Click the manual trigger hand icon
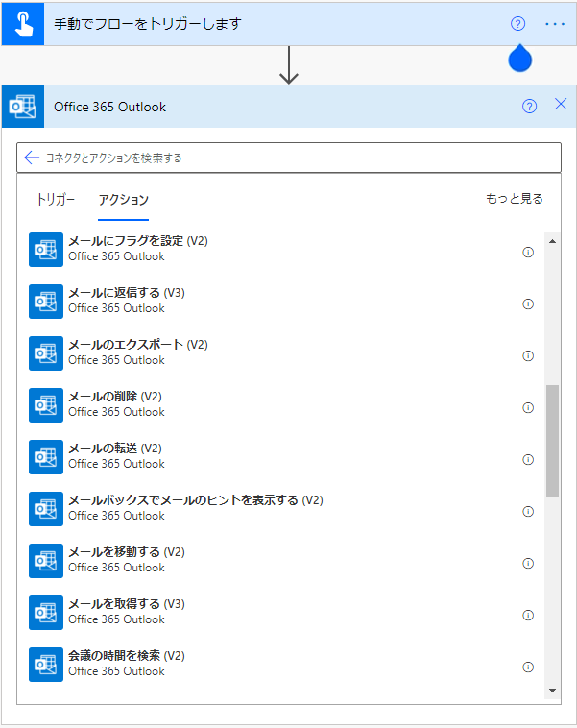 pos(23,24)
